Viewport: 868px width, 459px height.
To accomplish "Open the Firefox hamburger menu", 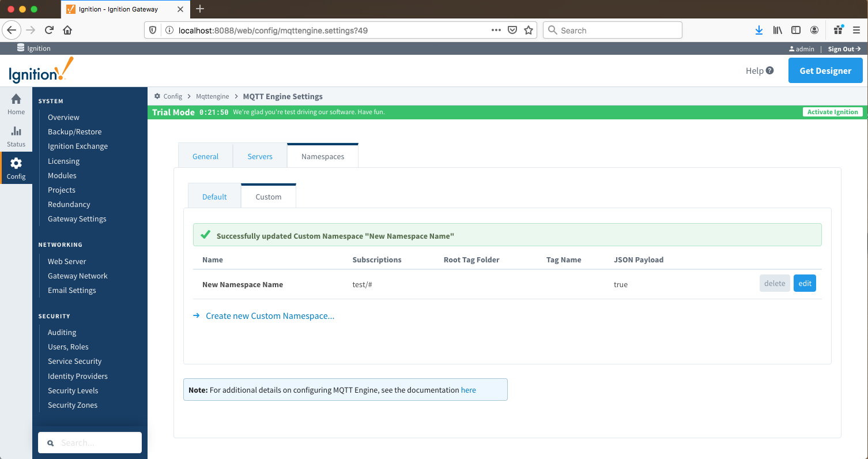I will [x=856, y=30].
